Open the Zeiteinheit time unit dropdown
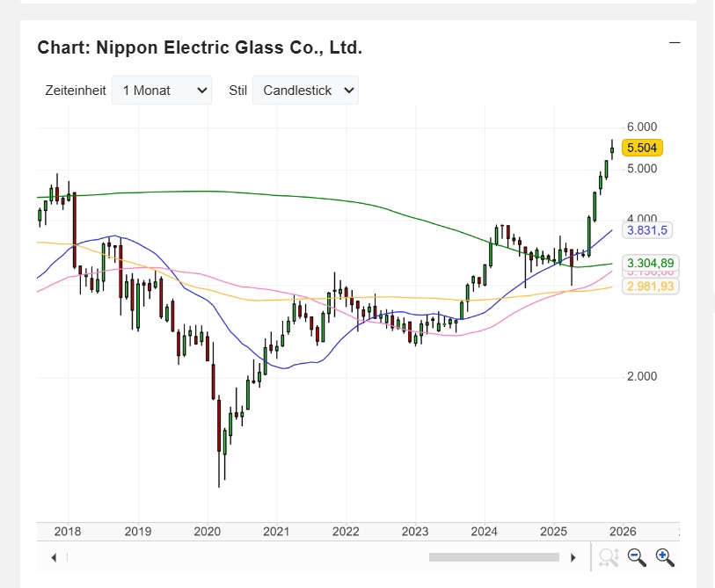 162,90
